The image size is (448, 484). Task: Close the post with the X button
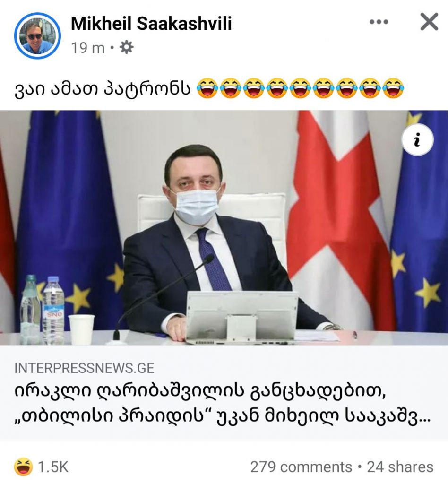pos(429,22)
